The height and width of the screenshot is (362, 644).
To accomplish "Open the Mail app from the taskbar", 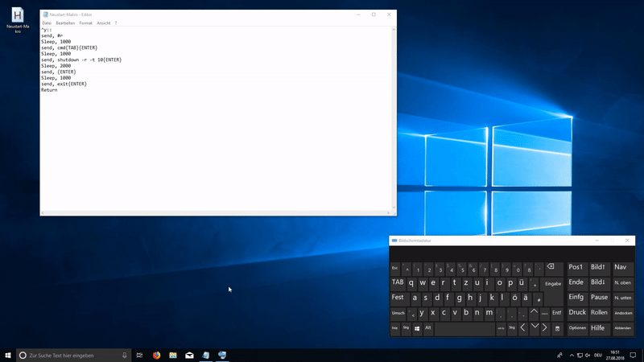I will 189,356.
